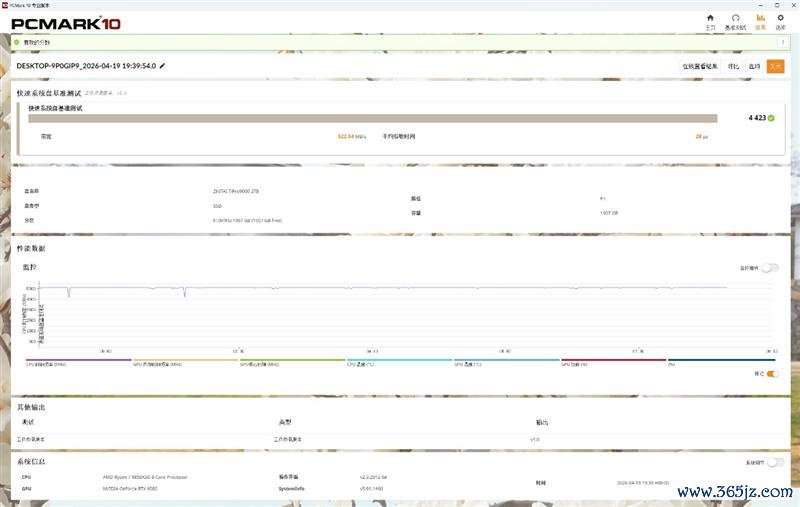The width and height of the screenshot is (800, 507).
Task: Toggle the monitoring details switch above chart
Action: [x=770, y=268]
